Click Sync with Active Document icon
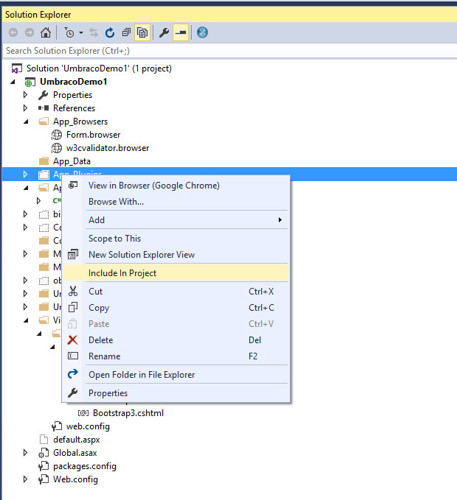 (94, 32)
